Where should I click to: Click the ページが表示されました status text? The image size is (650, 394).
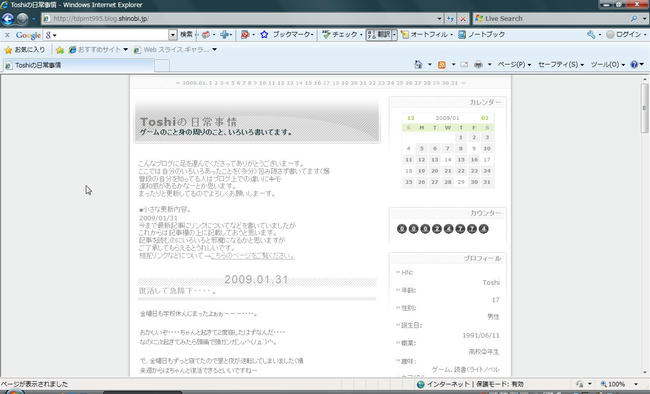(34, 384)
